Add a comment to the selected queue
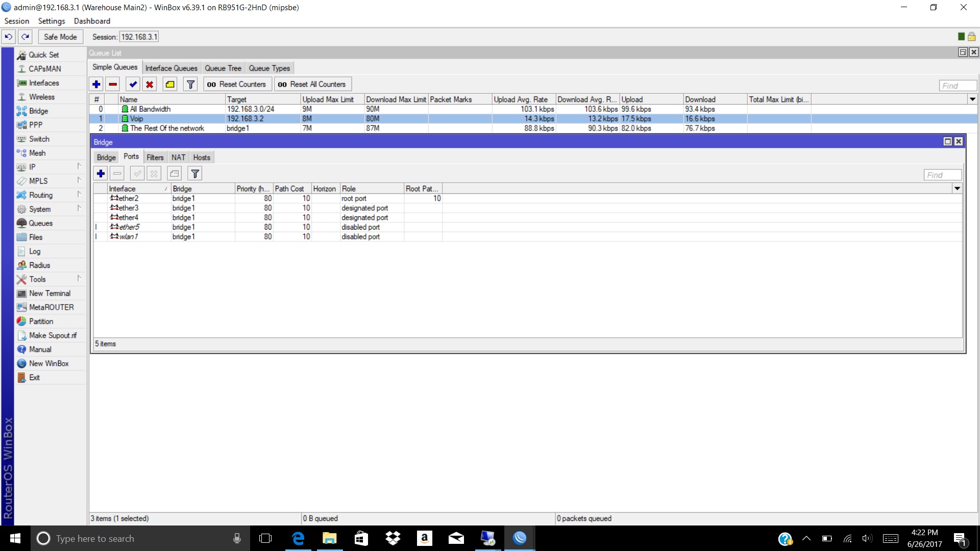The width and height of the screenshot is (980, 551). (170, 84)
